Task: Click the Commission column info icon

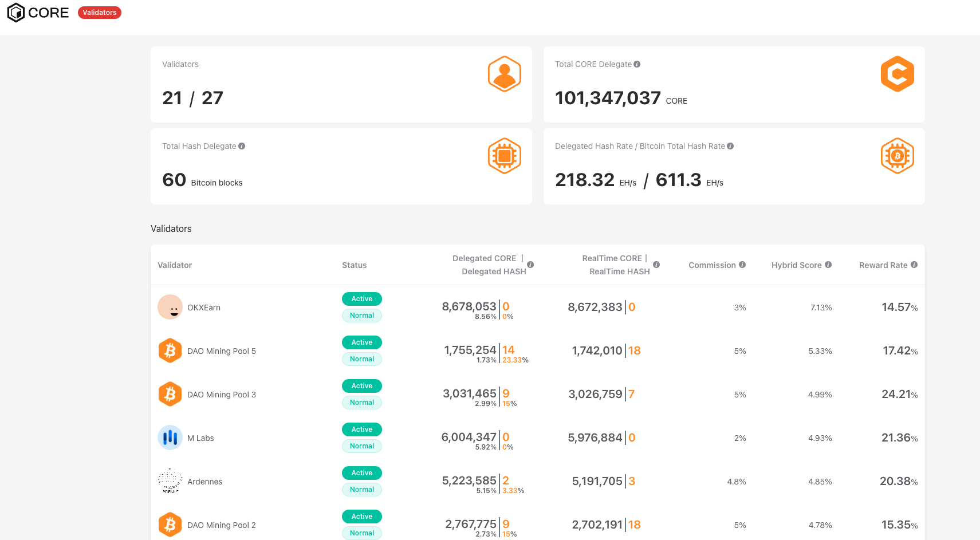Action: 742,265
